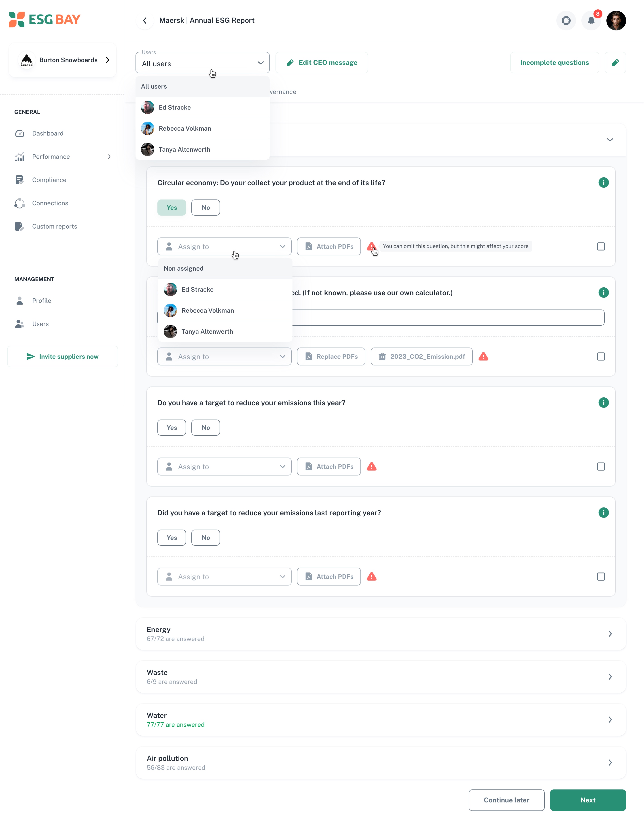Click warning icon on Circular economy question

[x=371, y=246]
